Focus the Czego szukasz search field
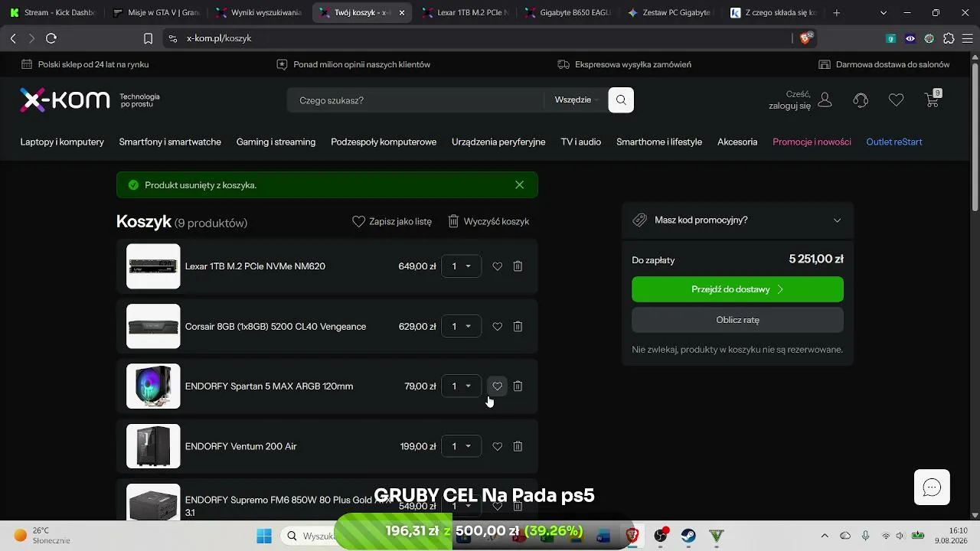The height and width of the screenshot is (551, 980). (x=416, y=100)
